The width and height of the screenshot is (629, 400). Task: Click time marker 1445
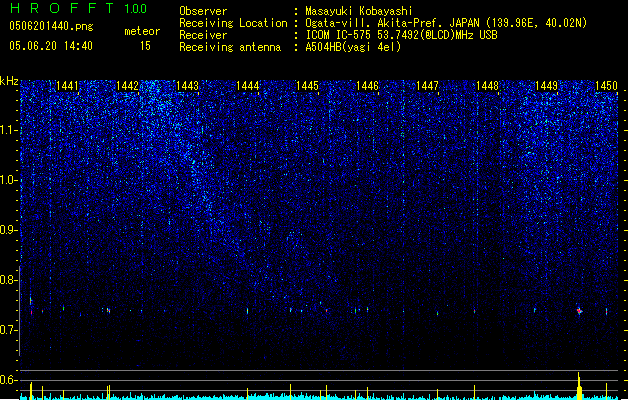click(x=307, y=86)
